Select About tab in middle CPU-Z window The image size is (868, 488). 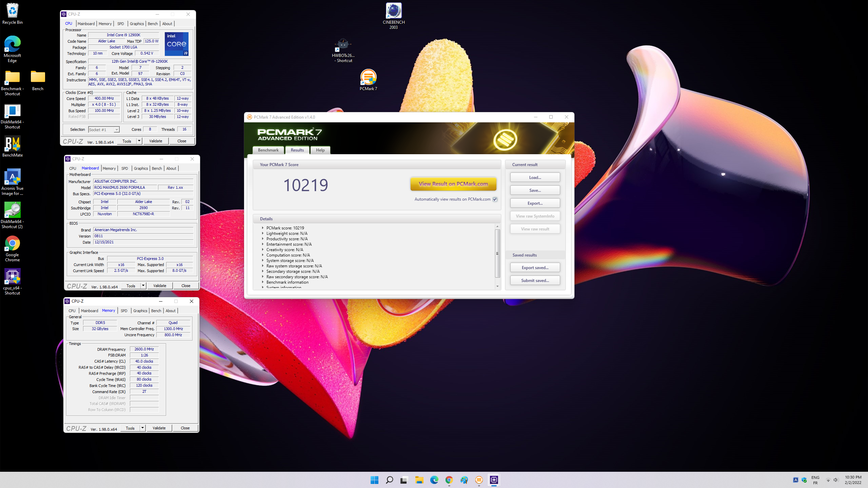pos(171,168)
